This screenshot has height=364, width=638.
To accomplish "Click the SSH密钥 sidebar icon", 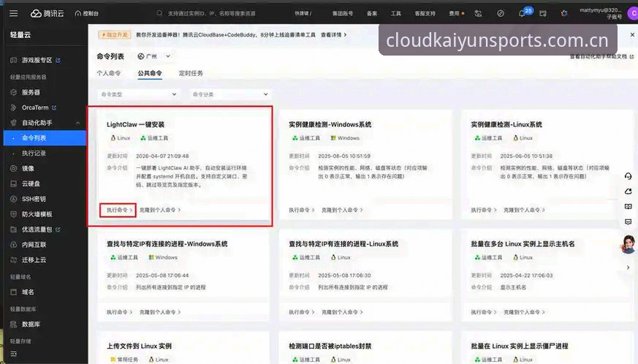I will click(13, 199).
